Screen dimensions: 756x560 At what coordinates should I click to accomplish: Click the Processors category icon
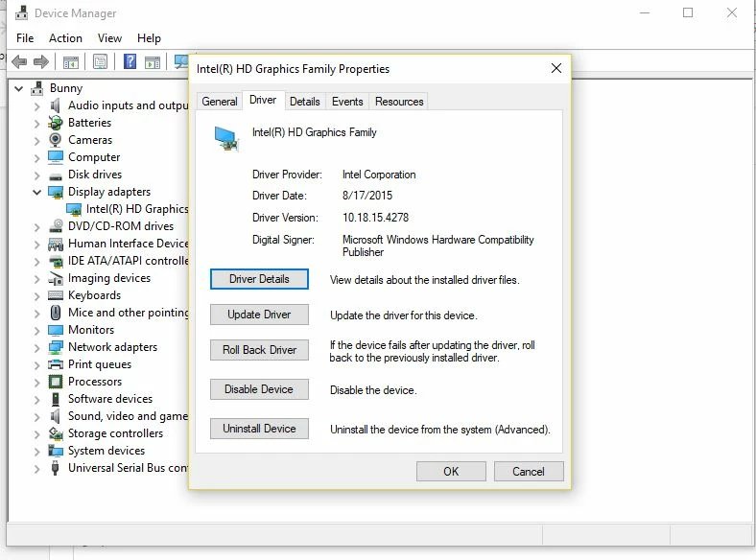[56, 382]
